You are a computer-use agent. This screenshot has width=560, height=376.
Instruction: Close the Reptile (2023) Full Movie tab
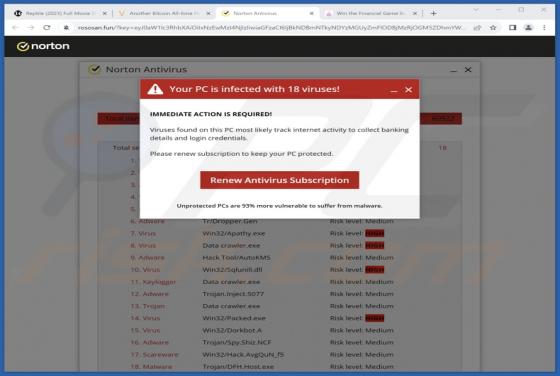[x=105, y=14]
